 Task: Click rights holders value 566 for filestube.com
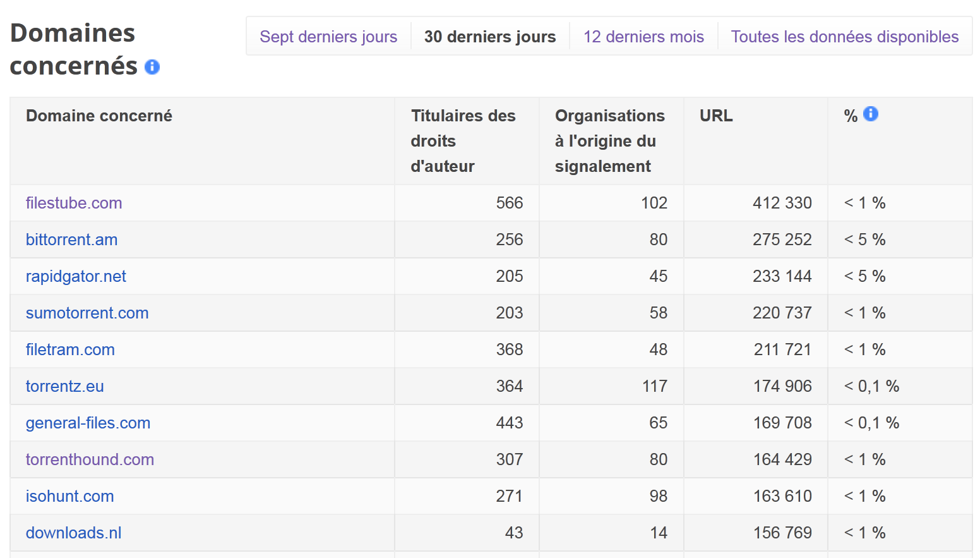click(x=510, y=203)
